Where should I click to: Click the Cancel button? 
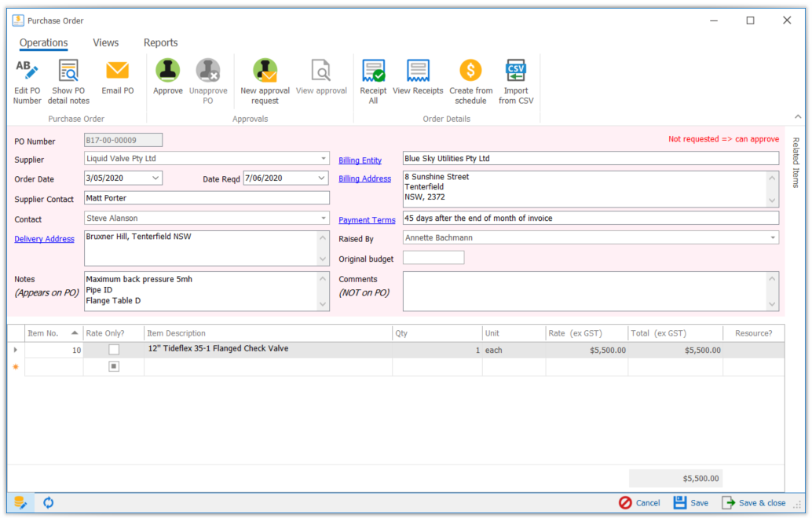[x=639, y=502]
